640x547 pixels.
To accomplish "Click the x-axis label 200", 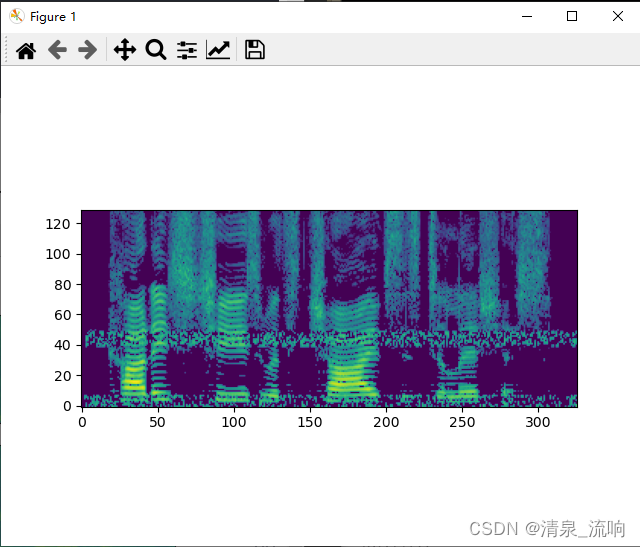I will [x=386, y=422].
